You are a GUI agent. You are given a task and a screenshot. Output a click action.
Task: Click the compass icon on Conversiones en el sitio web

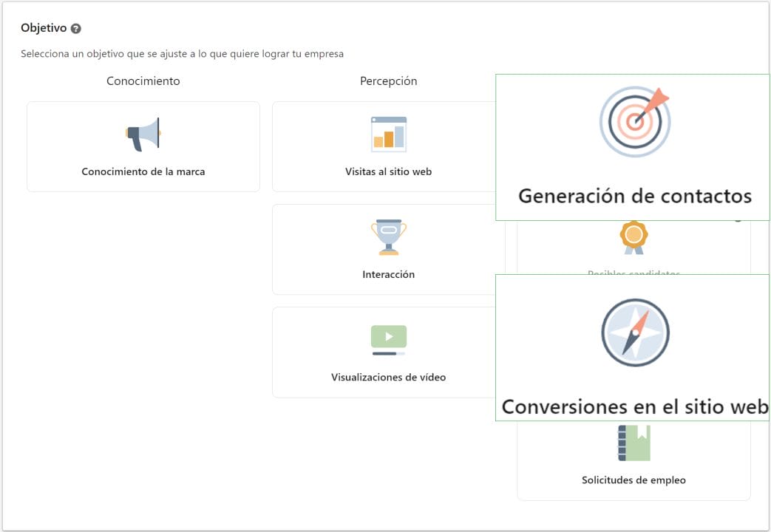[x=634, y=332]
